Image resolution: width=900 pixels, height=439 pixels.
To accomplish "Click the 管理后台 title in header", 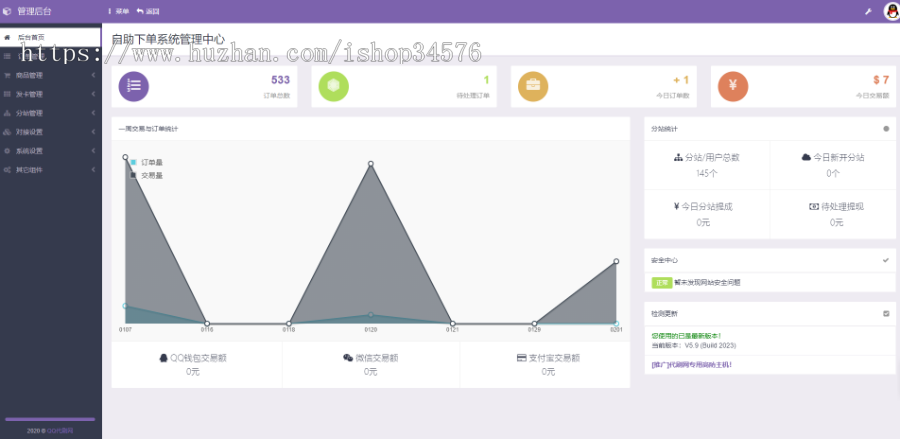I will pyautogui.click(x=34, y=11).
